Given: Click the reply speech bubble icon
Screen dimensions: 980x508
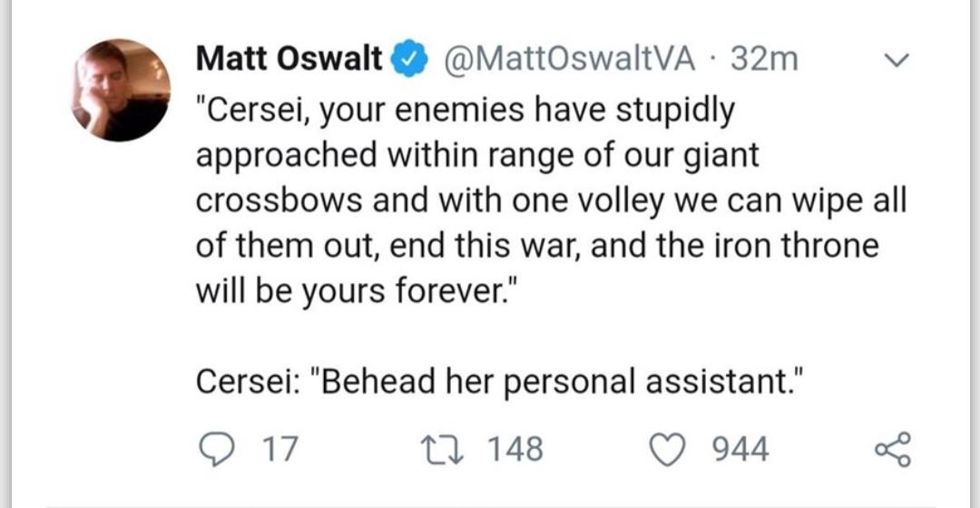Looking at the screenshot, I should click(215, 448).
